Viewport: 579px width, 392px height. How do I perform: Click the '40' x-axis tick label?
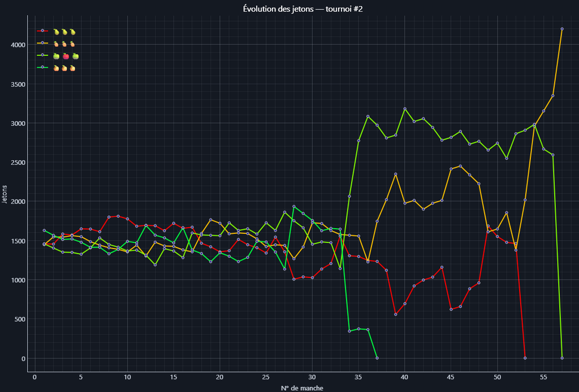[x=405, y=377]
